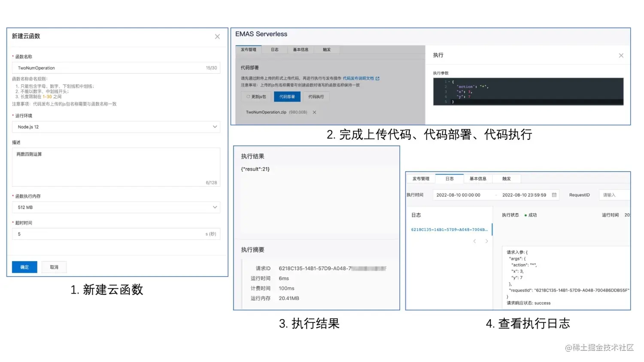The image size is (644, 362).
Task: Switch to 发布管理 tab in log view
Action: (421, 179)
